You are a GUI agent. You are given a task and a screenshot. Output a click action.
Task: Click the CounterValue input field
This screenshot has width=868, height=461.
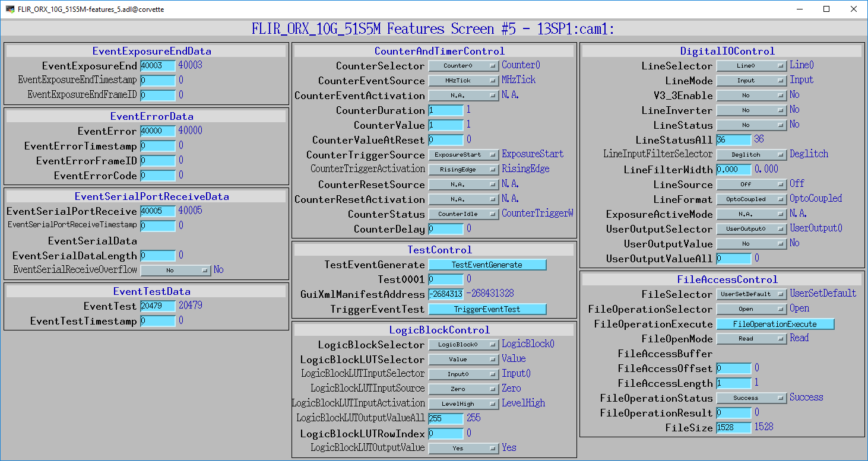point(446,125)
